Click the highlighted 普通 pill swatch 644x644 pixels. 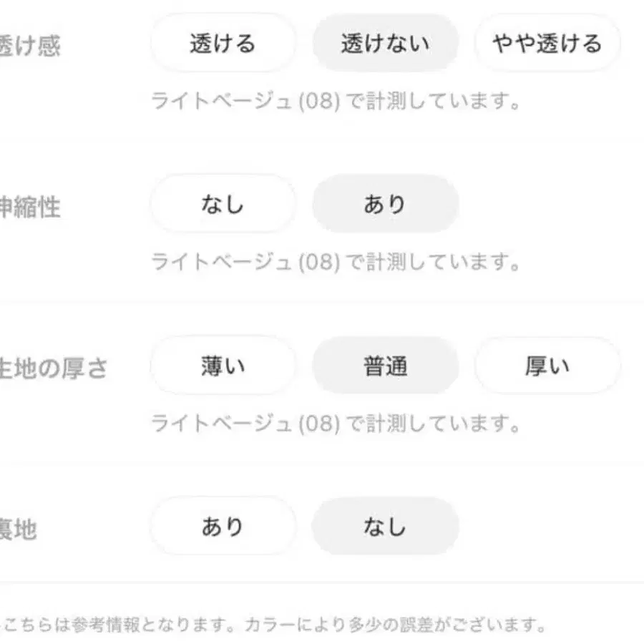click(x=385, y=366)
